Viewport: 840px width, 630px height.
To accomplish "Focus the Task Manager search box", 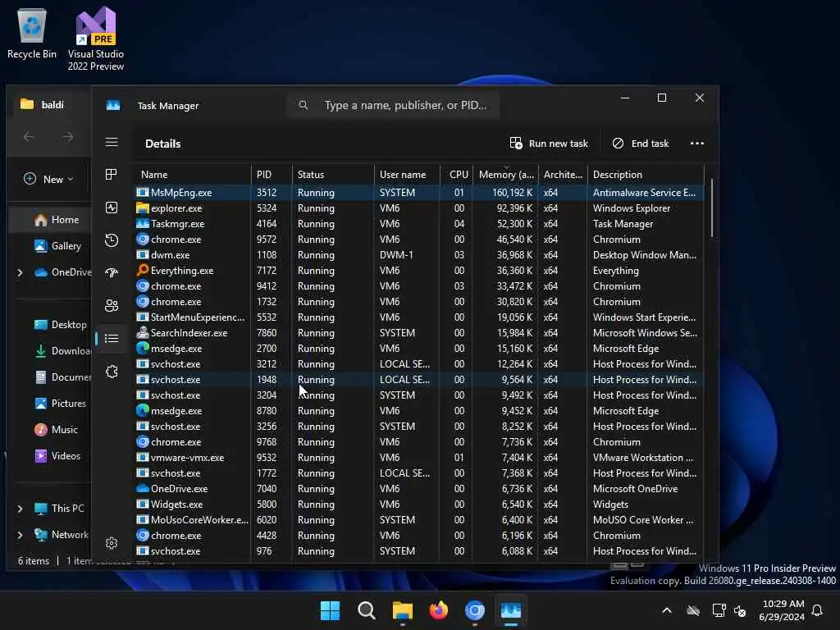I will (393, 105).
